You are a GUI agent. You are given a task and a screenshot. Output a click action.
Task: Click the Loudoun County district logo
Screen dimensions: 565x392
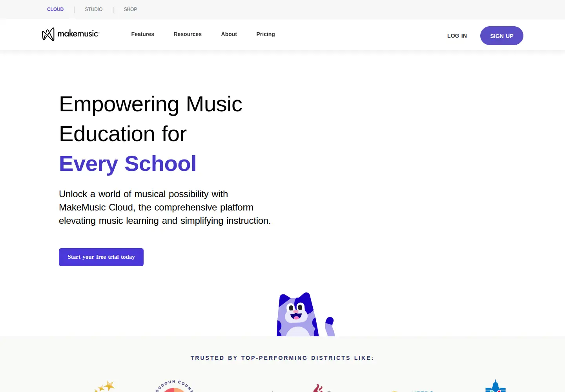pos(174,386)
